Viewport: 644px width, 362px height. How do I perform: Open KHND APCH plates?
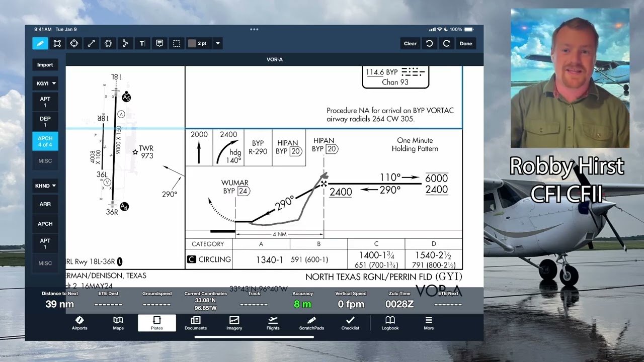pyautogui.click(x=45, y=224)
